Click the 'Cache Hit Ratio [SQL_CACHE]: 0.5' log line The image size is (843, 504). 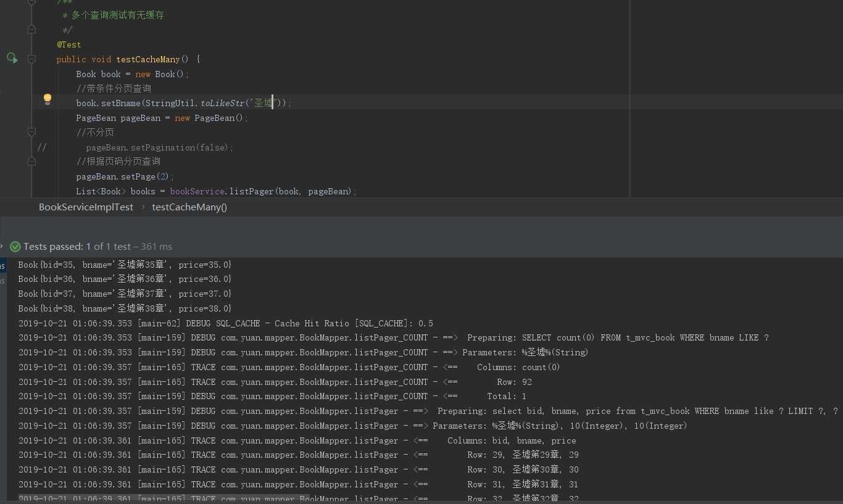(226, 323)
